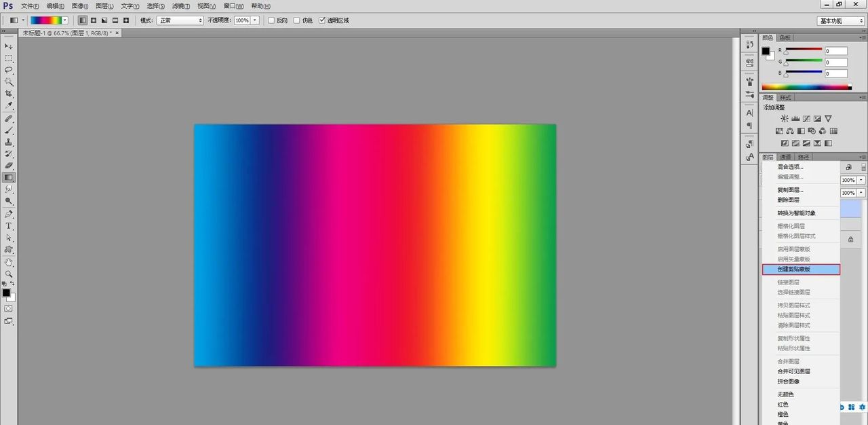868x425 pixels.
Task: Select the Gradient tool in toolbox
Action: [x=9, y=177]
